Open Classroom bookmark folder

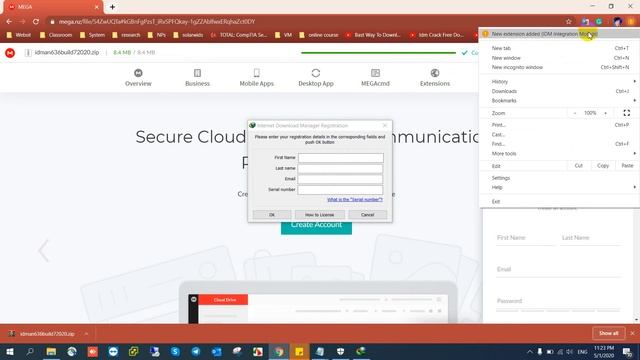56,35
